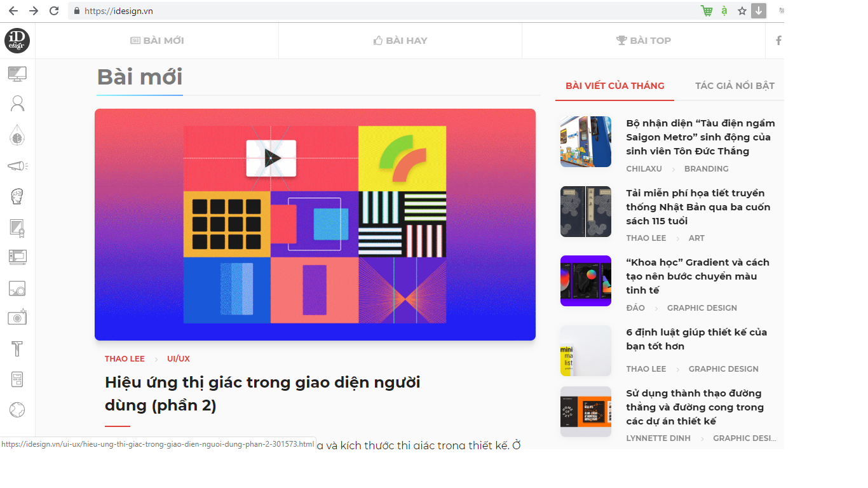Select the person profile icon in sidebar
Viewport: 868px width, 488px height.
click(17, 104)
